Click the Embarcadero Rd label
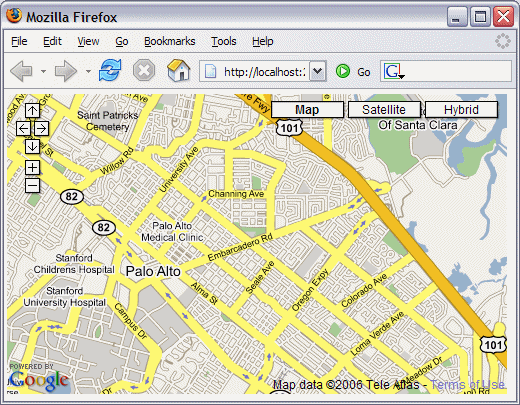The image size is (520, 405). pyautogui.click(x=240, y=247)
